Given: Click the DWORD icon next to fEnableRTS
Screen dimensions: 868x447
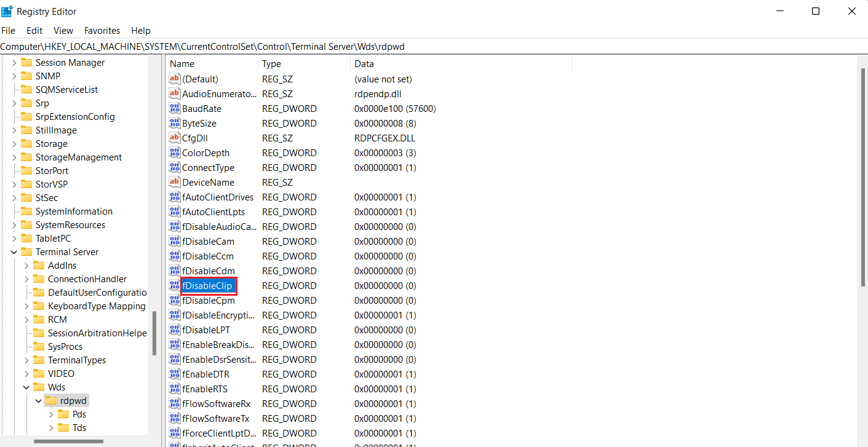Looking at the screenshot, I should pyautogui.click(x=174, y=389).
